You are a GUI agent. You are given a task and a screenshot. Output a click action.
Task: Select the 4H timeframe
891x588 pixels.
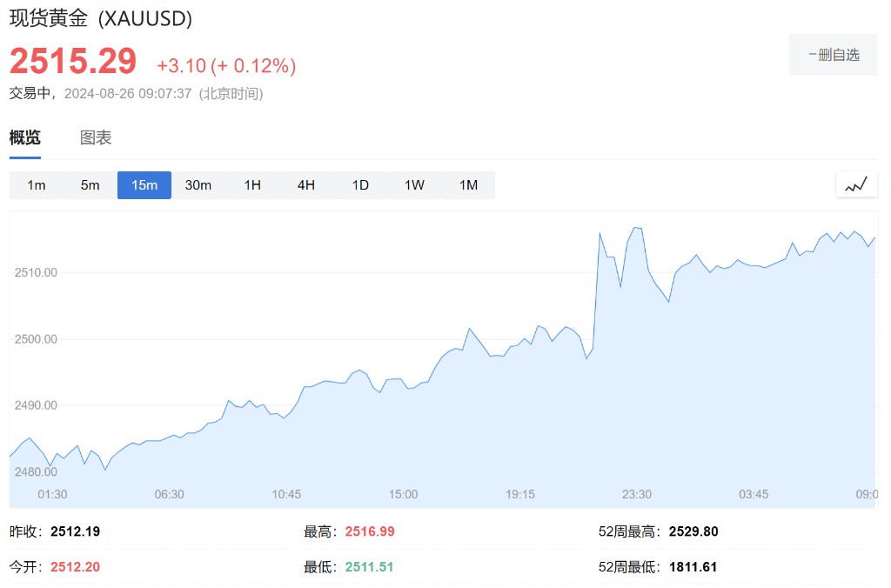306,185
